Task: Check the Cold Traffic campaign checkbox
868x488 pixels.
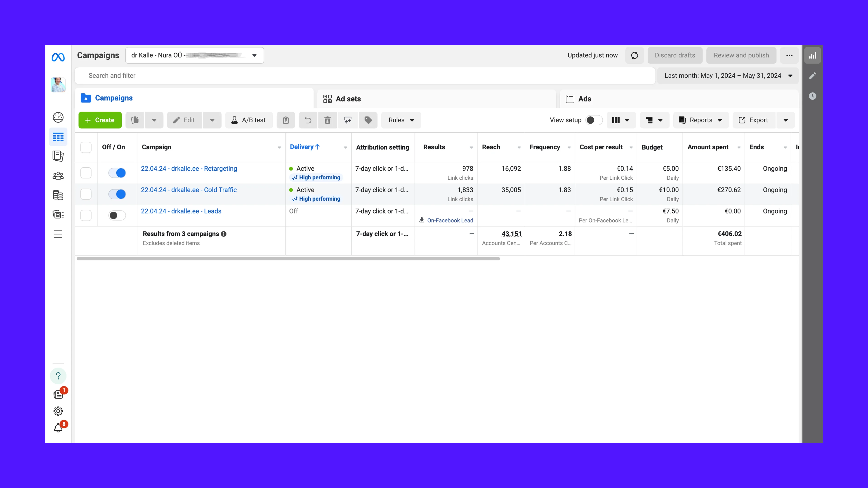Action: click(86, 194)
